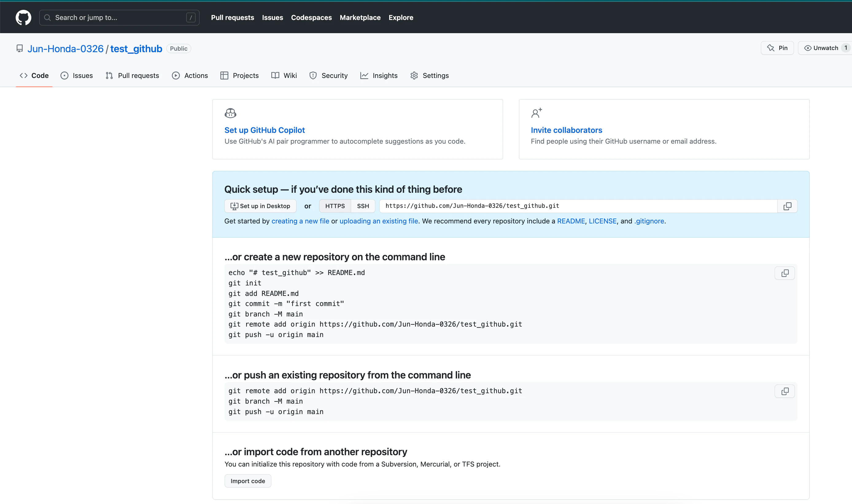Click the magnifier icon in search bar
The height and width of the screenshot is (504, 852).
coord(48,18)
